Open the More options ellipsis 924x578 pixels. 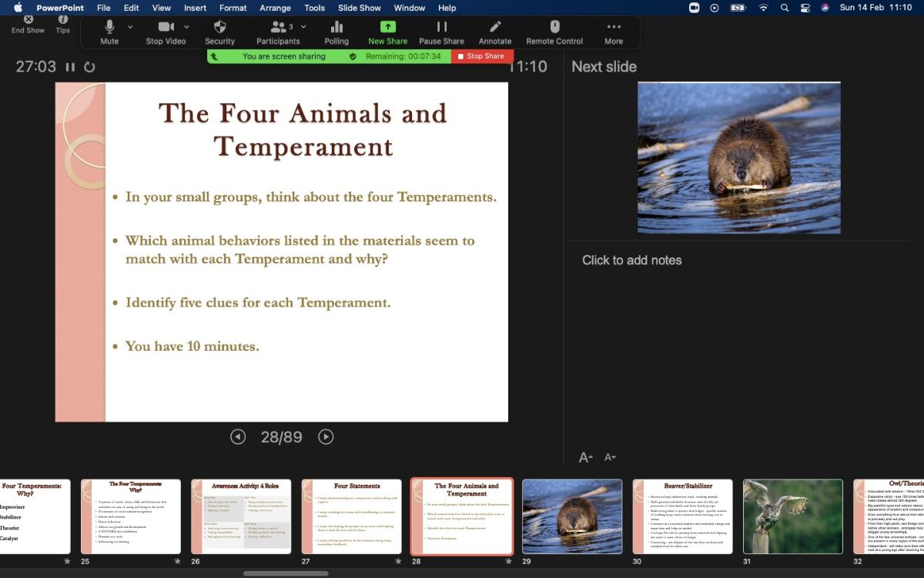point(614,28)
